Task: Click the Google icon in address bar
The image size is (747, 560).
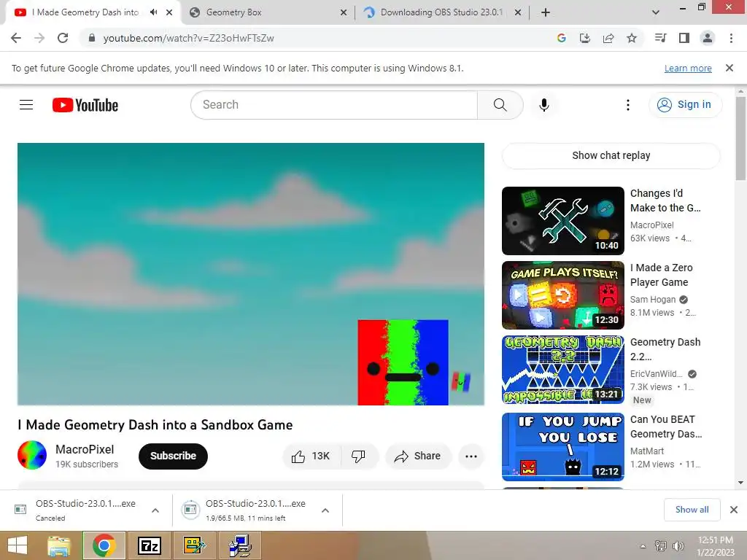Action: [x=561, y=38]
